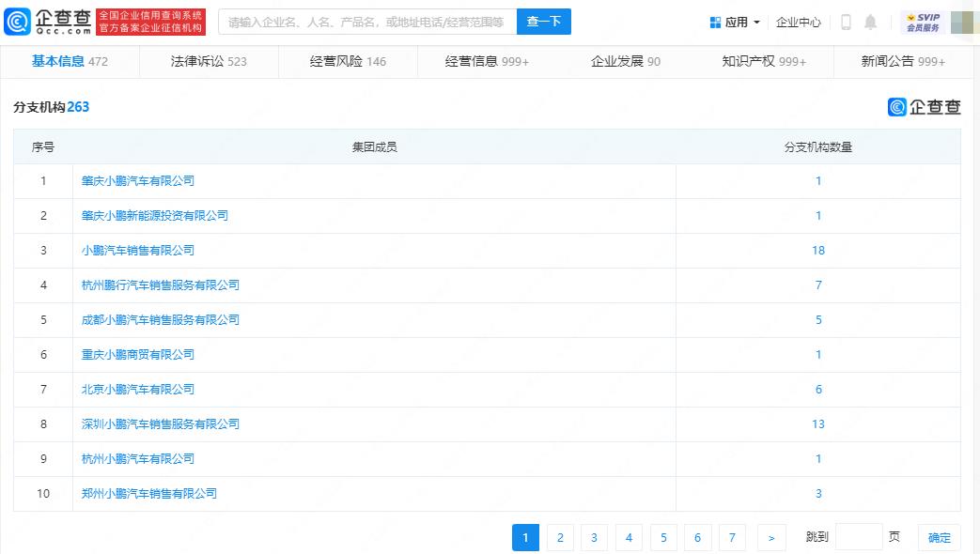This screenshot has width=980, height=554.
Task: Click the 查一下 search button
Action: [x=544, y=22]
